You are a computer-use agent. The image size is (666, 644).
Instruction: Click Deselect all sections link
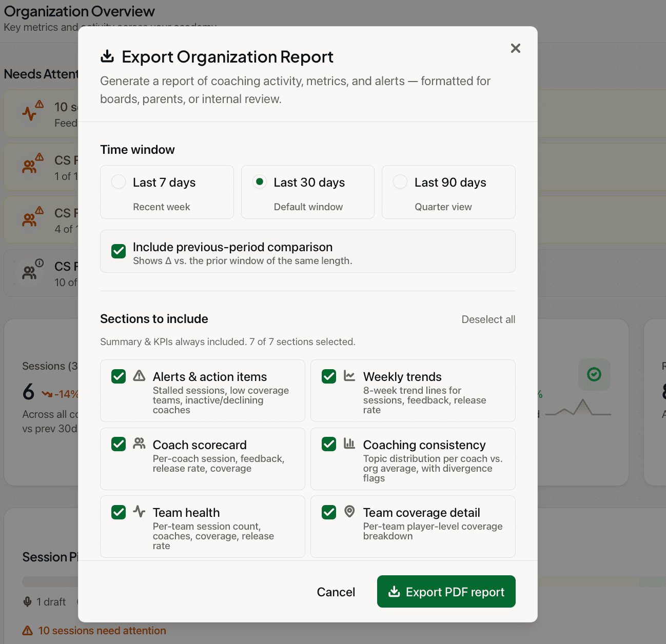pyautogui.click(x=488, y=319)
